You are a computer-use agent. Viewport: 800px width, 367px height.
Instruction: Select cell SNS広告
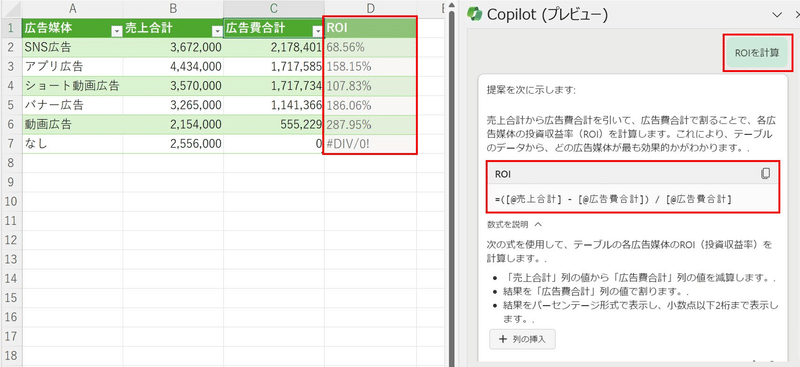point(72,47)
